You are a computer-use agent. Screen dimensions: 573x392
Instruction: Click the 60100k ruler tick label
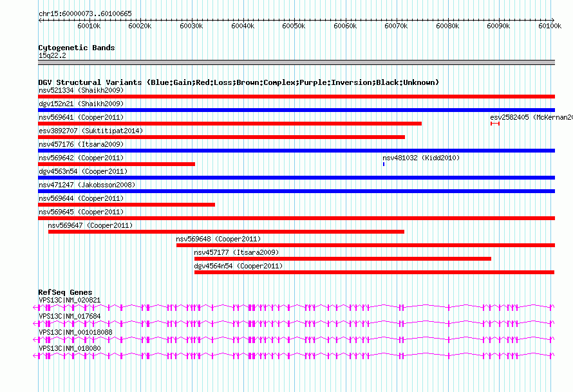tap(550, 26)
